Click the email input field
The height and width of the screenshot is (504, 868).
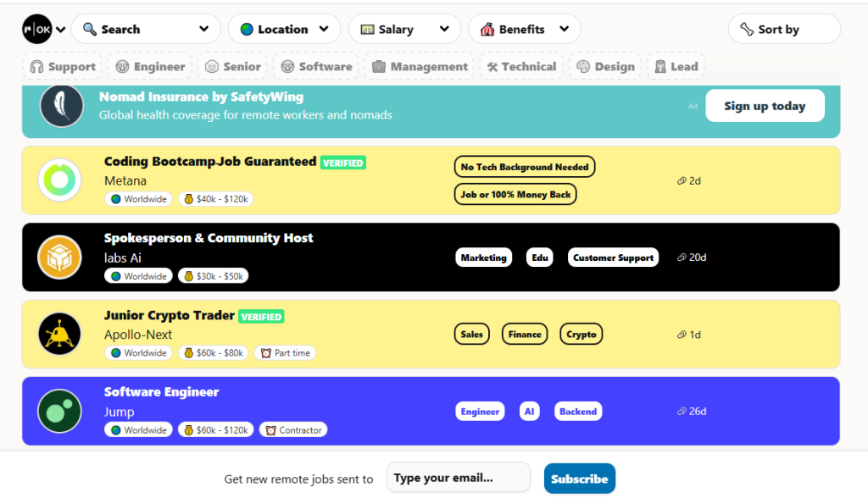(x=458, y=477)
